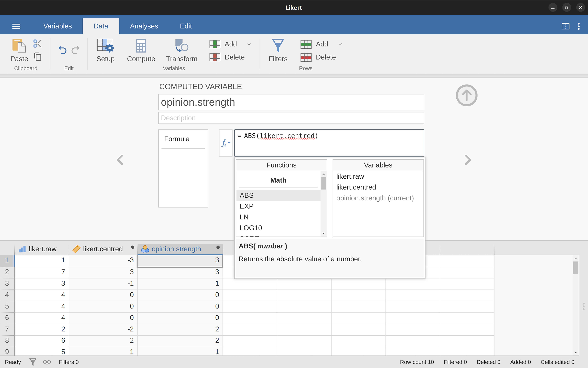Select EXP from the Functions list

(246, 206)
